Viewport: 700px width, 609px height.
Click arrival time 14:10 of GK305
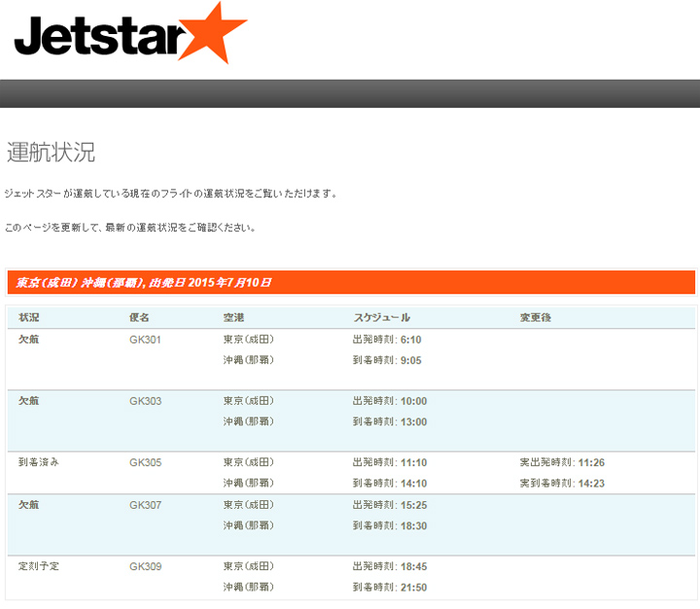click(x=414, y=484)
